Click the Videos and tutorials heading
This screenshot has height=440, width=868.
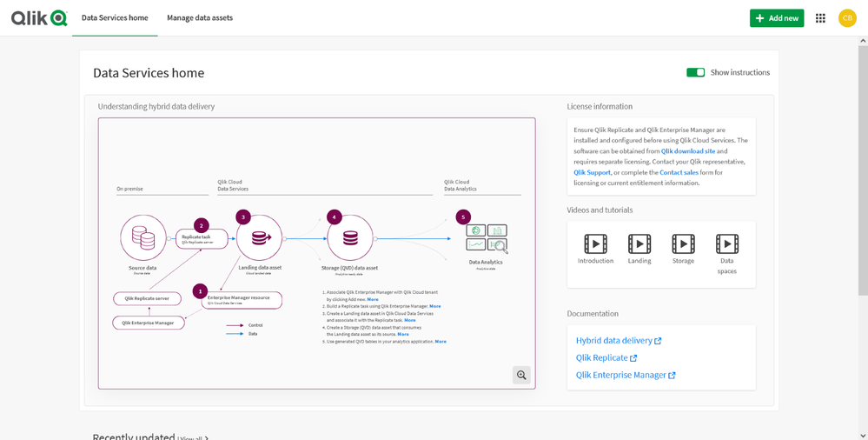pyautogui.click(x=600, y=210)
